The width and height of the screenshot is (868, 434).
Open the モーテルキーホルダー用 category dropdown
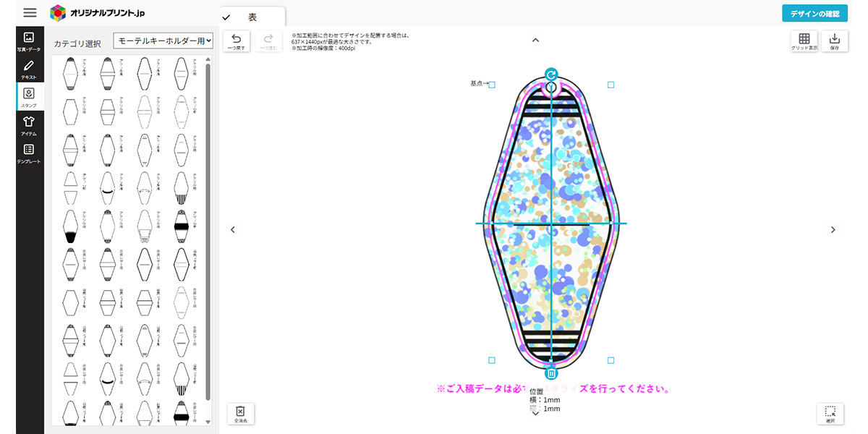tap(163, 41)
